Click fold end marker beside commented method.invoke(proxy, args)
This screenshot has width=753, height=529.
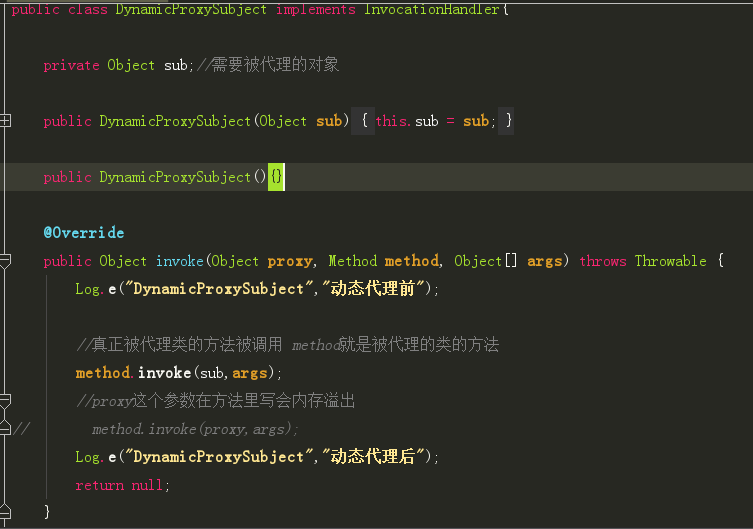tap(5, 427)
